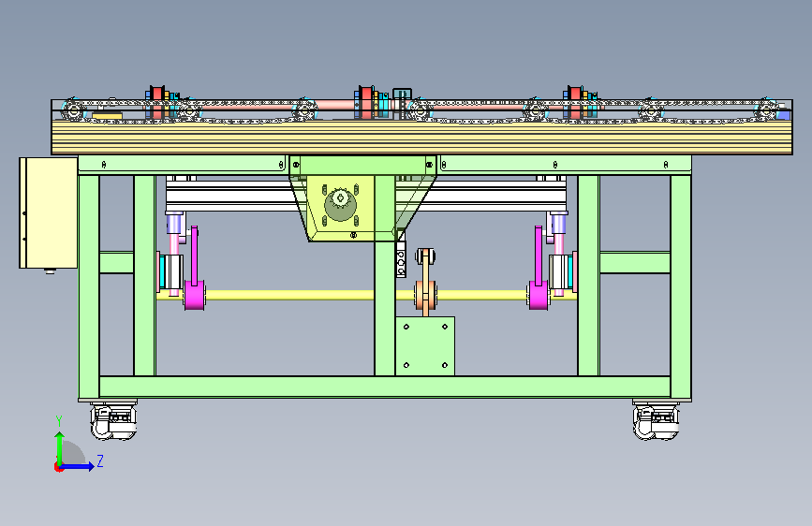Select the cream electrical box on frame's left
The image size is (812, 526).
pyautogui.click(x=49, y=212)
